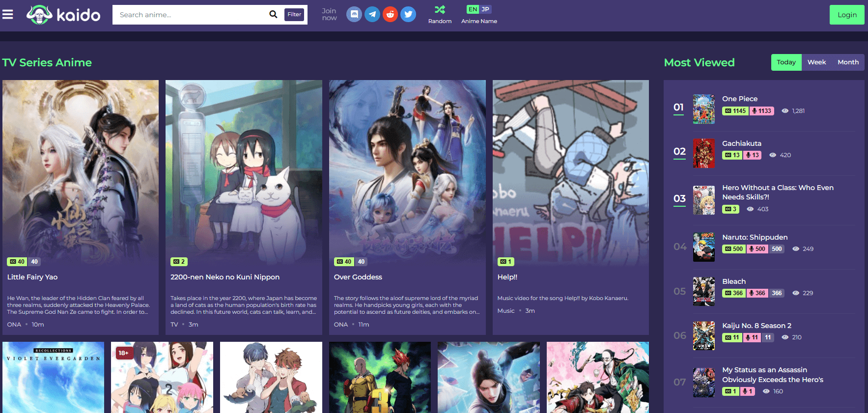Image resolution: width=868 pixels, height=413 pixels.
Task: Click the Little Fairy Yao title
Action: point(32,277)
